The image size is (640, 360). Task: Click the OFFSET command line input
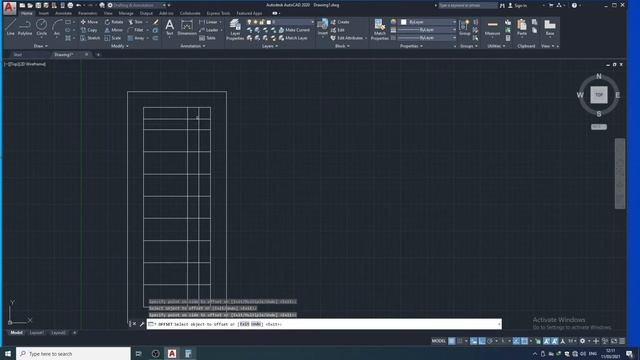point(324,324)
